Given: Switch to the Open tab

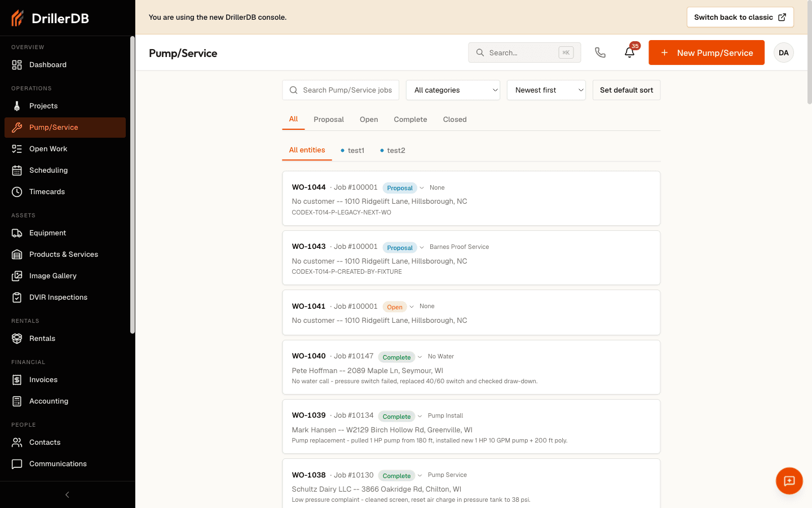Looking at the screenshot, I should click(x=369, y=120).
